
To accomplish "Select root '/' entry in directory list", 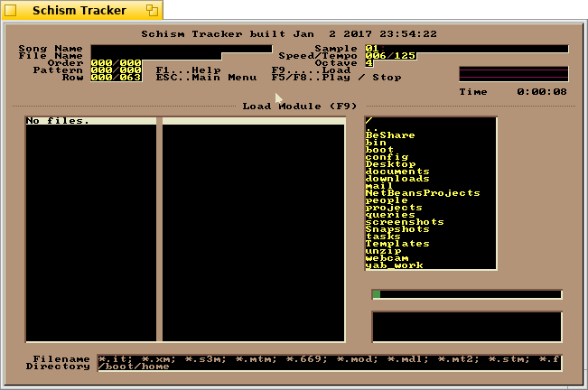I will [431, 121].
